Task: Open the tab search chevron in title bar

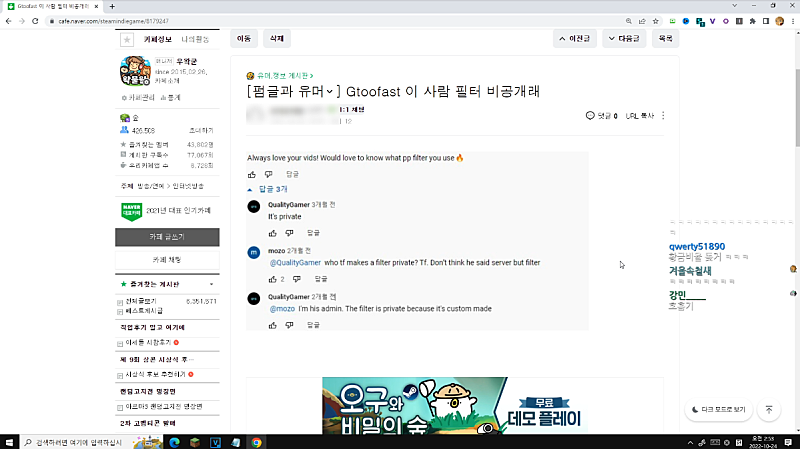Action: 734,6
